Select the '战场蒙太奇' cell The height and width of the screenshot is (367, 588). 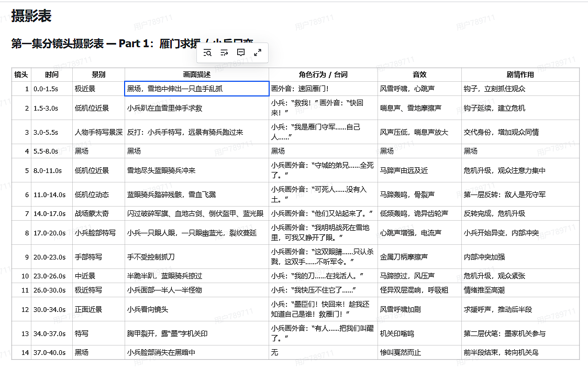coord(98,213)
